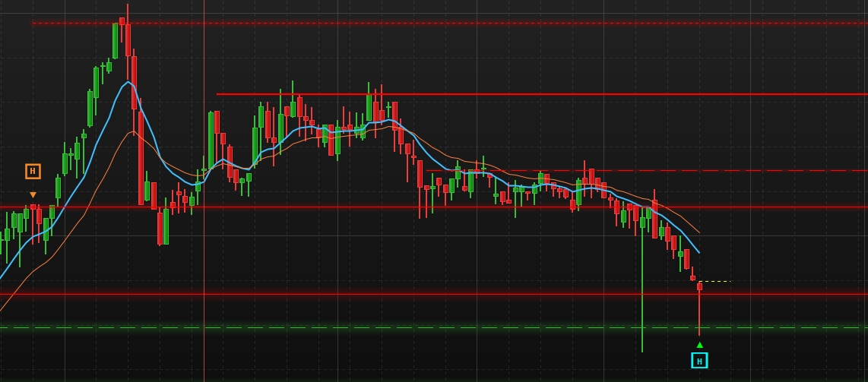
Task: Select the yellow dotted price marker line
Action: pyautogui.click(x=715, y=282)
